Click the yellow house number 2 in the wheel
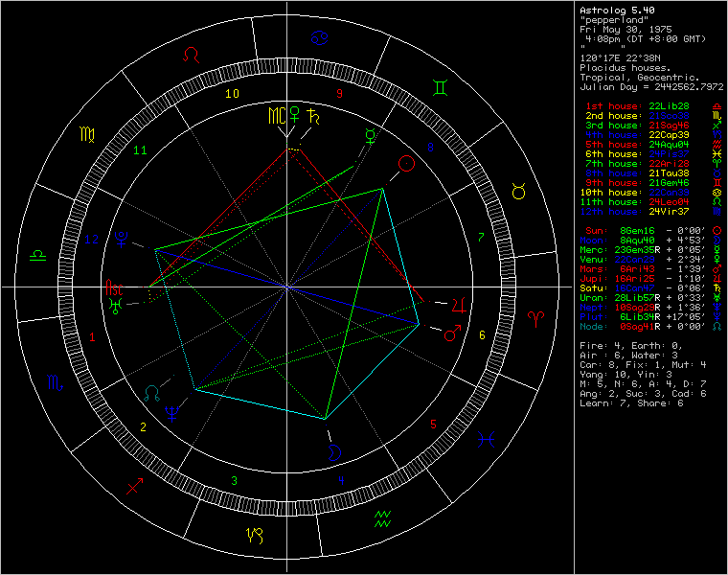Screen dimensions: 728x575 coord(143,426)
